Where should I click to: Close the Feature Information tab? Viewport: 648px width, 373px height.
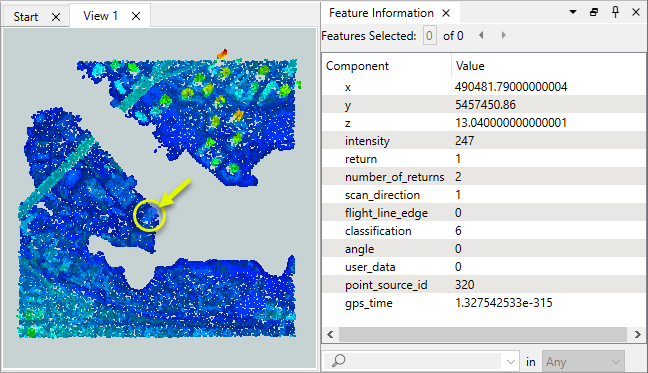[x=446, y=13]
